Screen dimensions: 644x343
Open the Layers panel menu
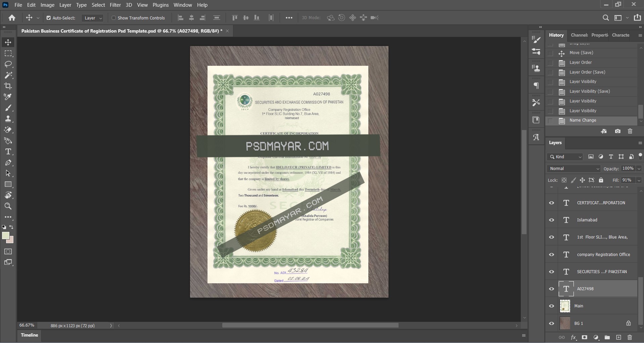pos(640,143)
